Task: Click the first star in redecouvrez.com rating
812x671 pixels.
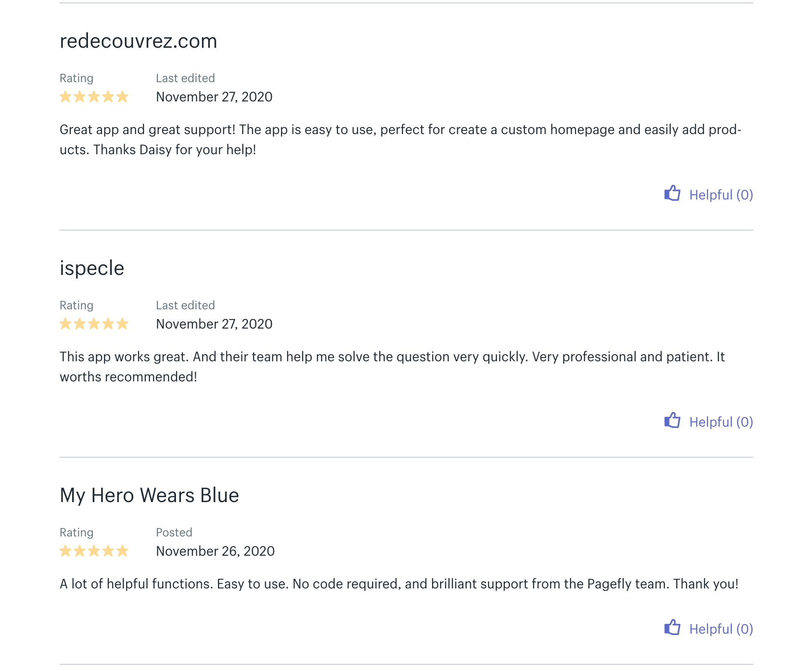Action: tap(65, 97)
